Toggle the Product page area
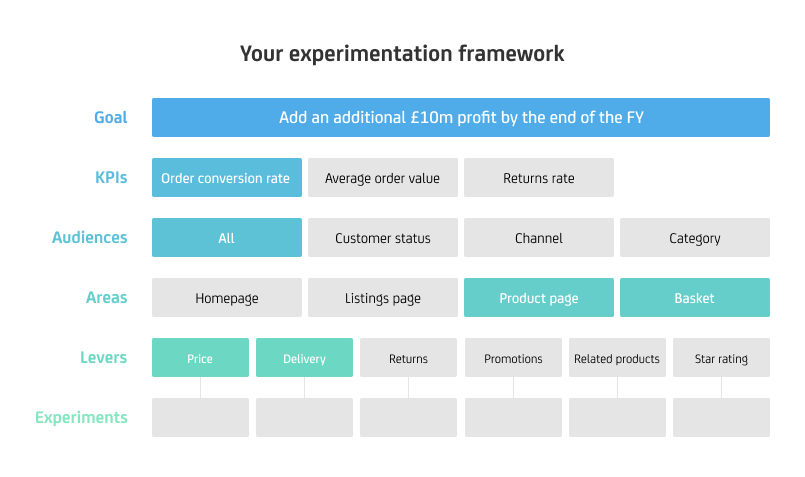 tap(538, 298)
